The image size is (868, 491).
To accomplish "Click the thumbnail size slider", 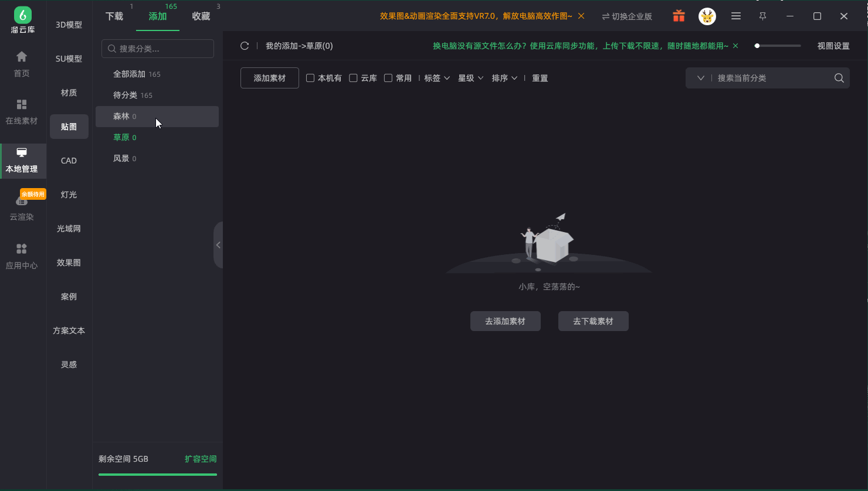I will click(x=778, y=46).
